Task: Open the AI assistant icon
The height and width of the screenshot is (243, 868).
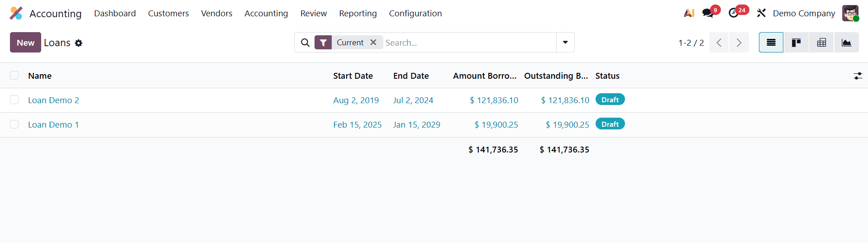Action: point(689,13)
